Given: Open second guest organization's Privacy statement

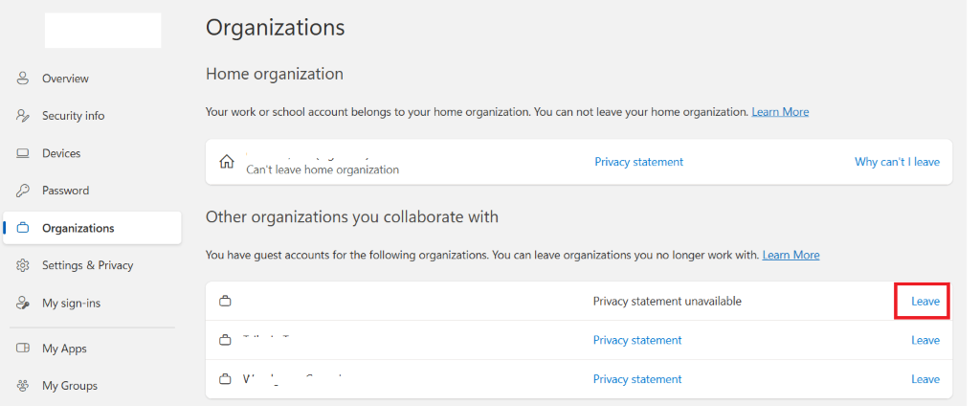Looking at the screenshot, I should pyautogui.click(x=637, y=340).
